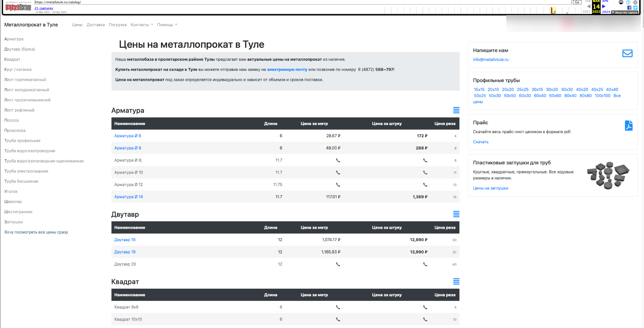The image size is (644, 328).
Task: Click the PDF price list icon
Action: pos(629,126)
